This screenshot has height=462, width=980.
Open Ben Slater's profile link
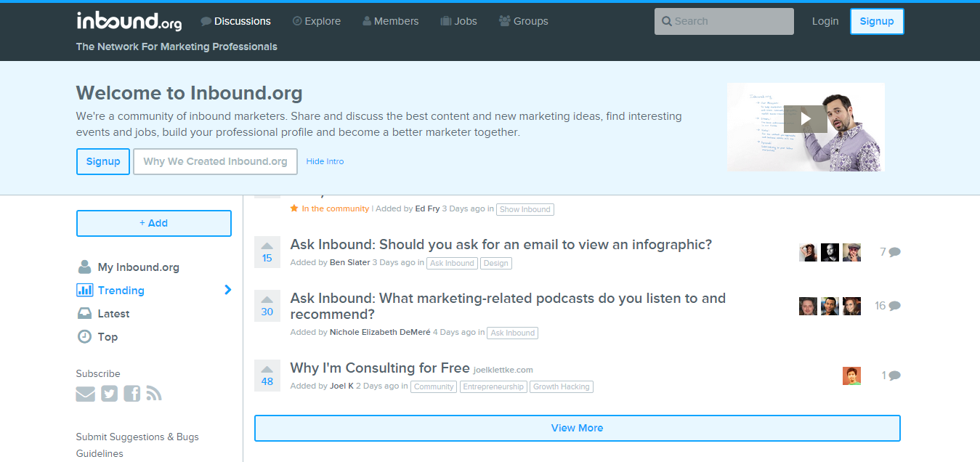350,263
